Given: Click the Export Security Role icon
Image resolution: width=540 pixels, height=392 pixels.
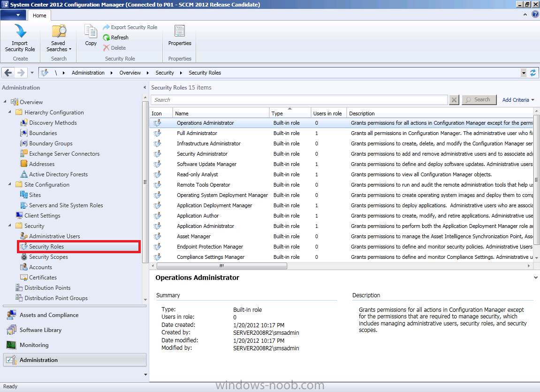Looking at the screenshot, I should tap(106, 27).
